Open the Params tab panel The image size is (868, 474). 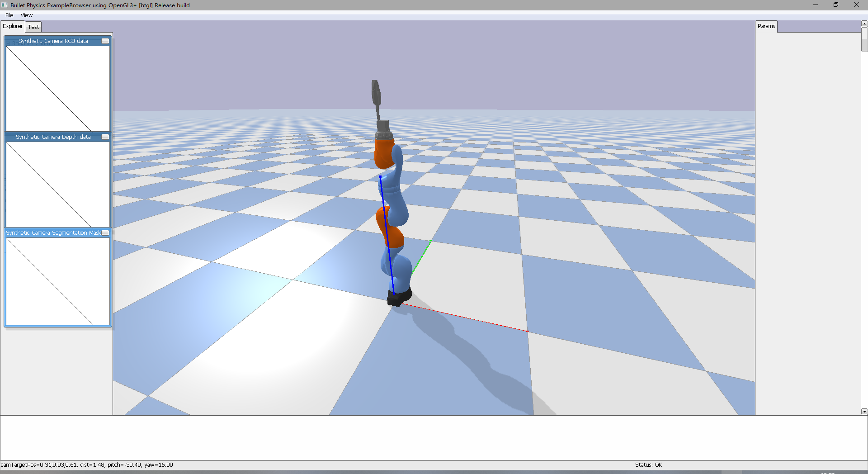tap(766, 26)
